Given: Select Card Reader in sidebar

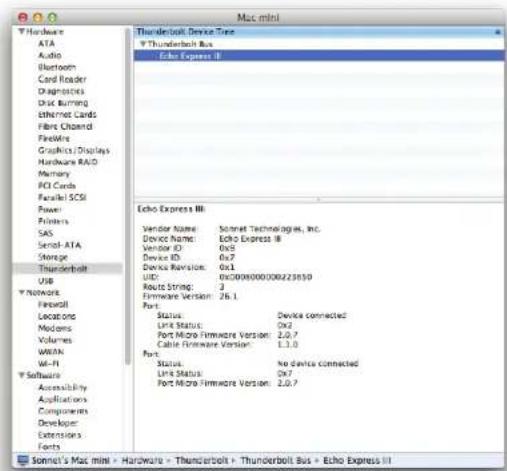Looking at the screenshot, I should click(62, 79).
